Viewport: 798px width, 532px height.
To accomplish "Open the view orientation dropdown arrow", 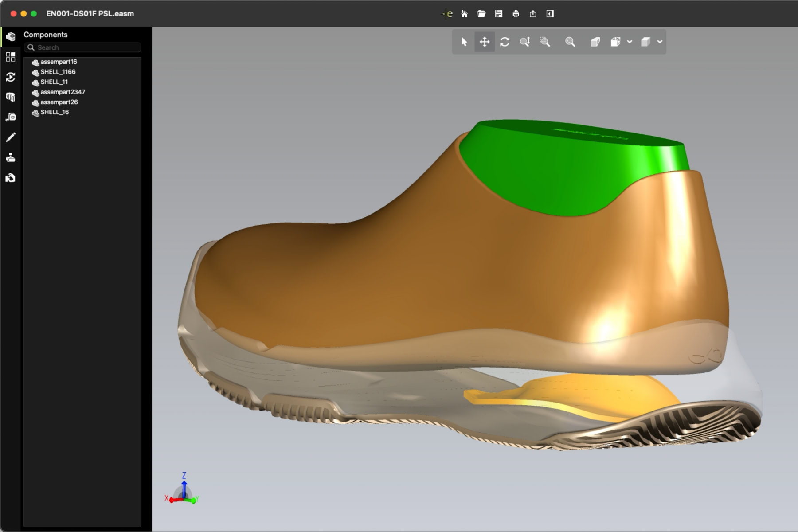I will [x=630, y=42].
